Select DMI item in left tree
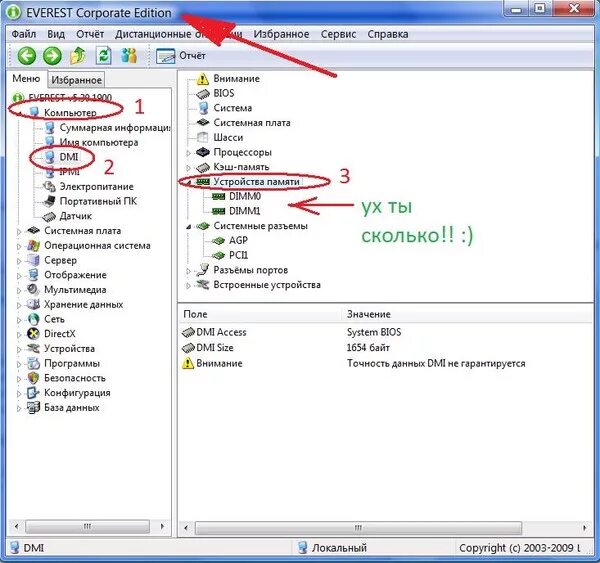Image resolution: width=600 pixels, height=563 pixels. (68, 157)
